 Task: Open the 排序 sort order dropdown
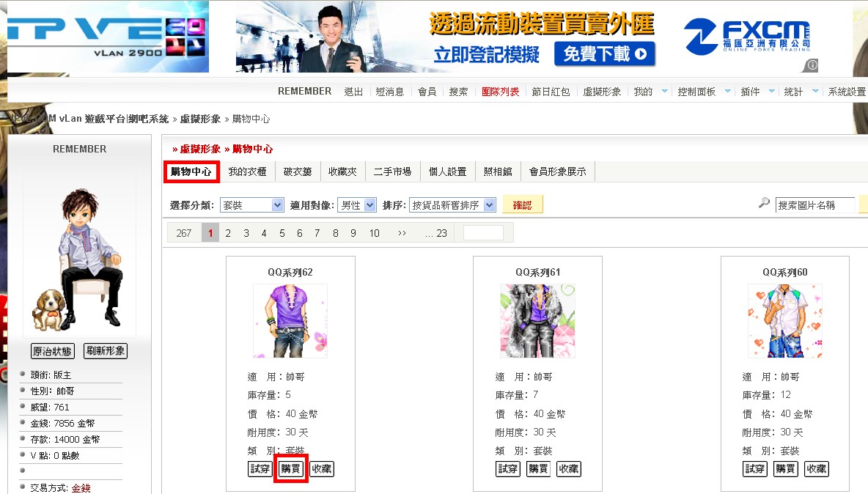pyautogui.click(x=452, y=205)
